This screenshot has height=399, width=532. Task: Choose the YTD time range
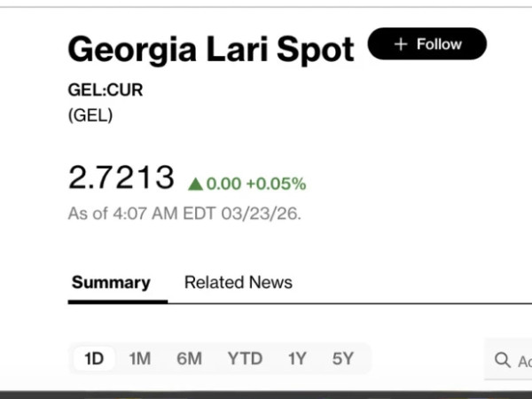pyautogui.click(x=245, y=359)
